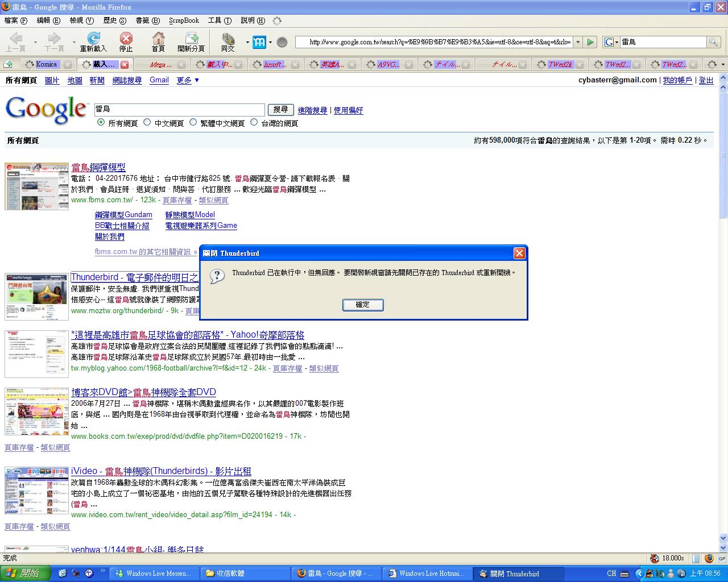The width and height of the screenshot is (728, 582).
Task: Expand the URL bar history dropdown
Action: pos(578,42)
